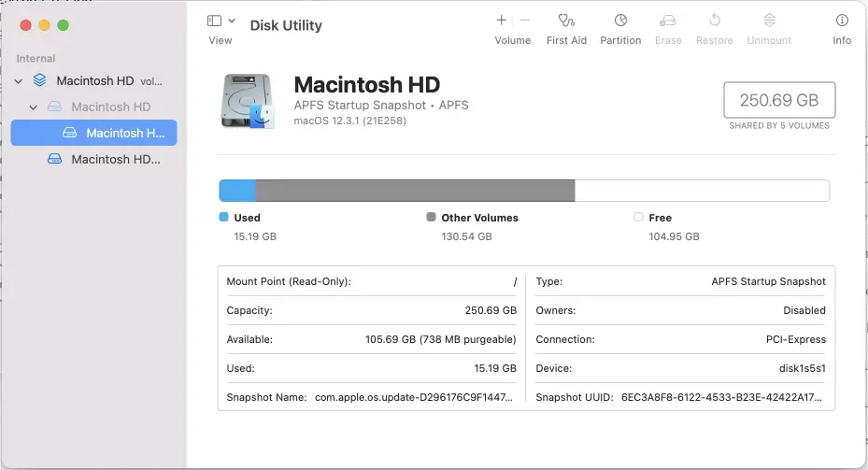868x470 pixels.
Task: Select the highlighted Macintosh H... snapshot row
Action: point(94,133)
